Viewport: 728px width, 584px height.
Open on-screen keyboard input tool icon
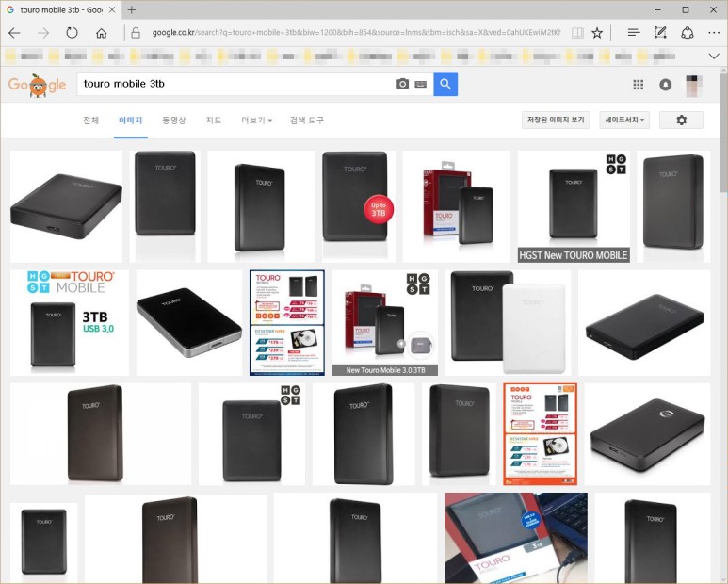click(421, 84)
